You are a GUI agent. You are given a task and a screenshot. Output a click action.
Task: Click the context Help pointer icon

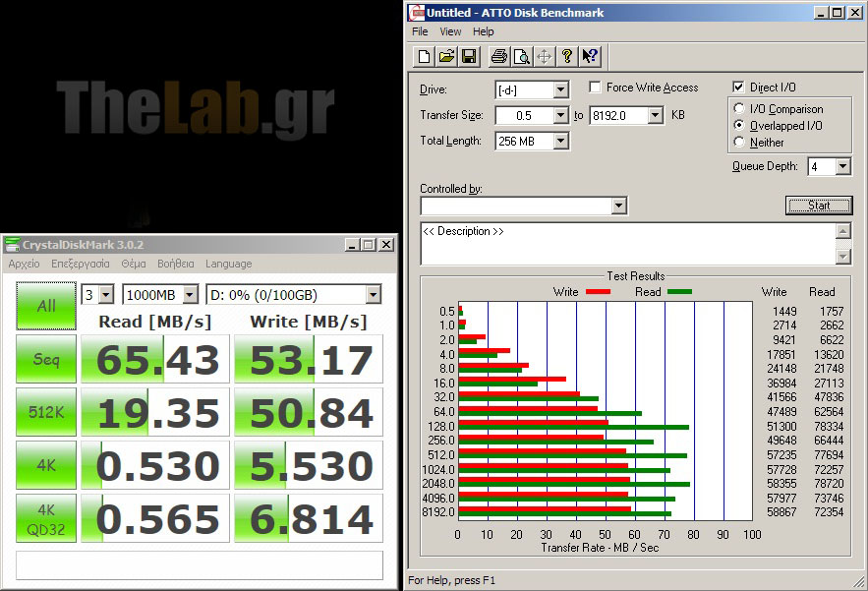point(590,56)
